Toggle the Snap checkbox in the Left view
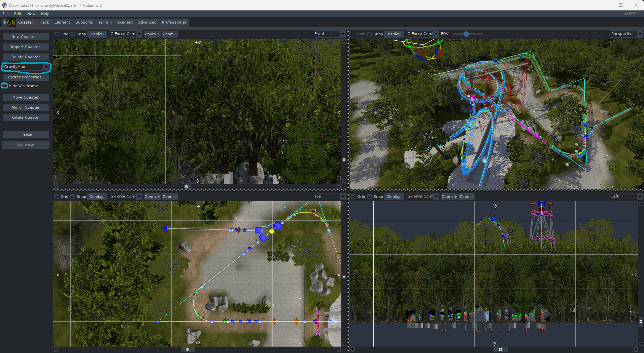Screen dimensions: 644x353 pyautogui.click(x=369, y=197)
